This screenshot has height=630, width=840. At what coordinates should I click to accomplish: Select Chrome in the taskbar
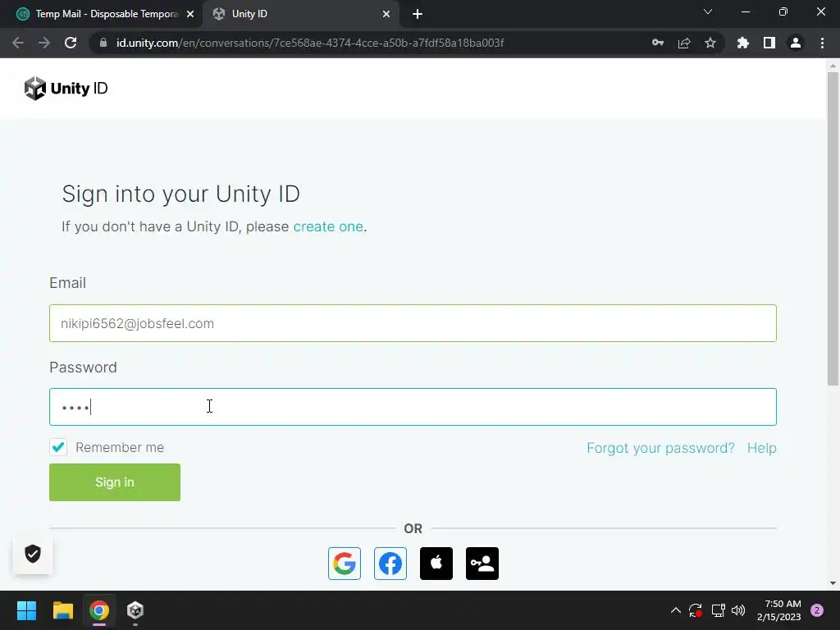pyautogui.click(x=99, y=610)
